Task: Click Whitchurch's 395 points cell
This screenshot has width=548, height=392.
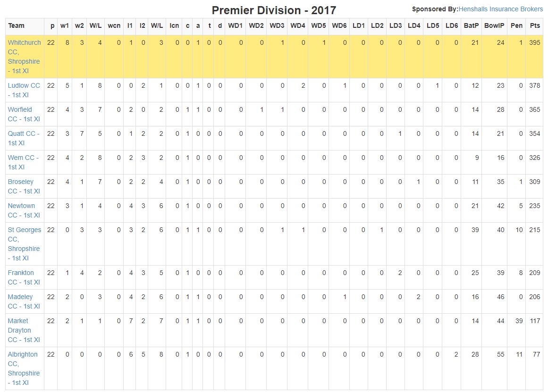Action: [535, 42]
